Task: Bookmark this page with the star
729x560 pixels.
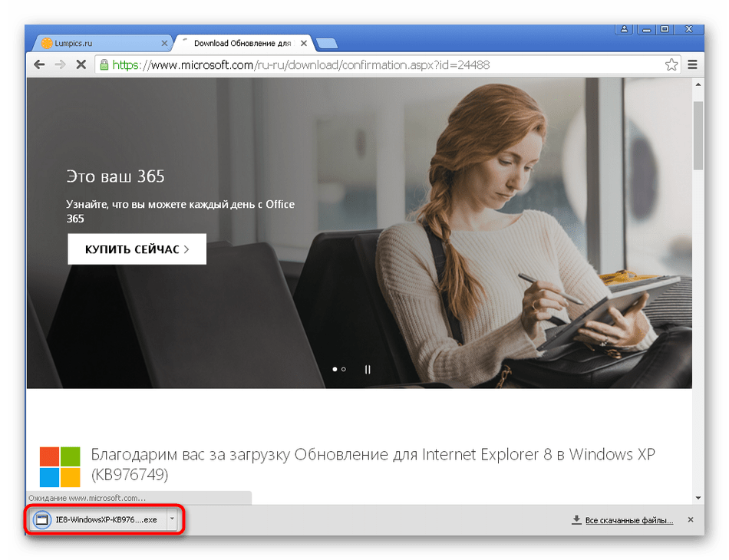Action: (x=671, y=65)
